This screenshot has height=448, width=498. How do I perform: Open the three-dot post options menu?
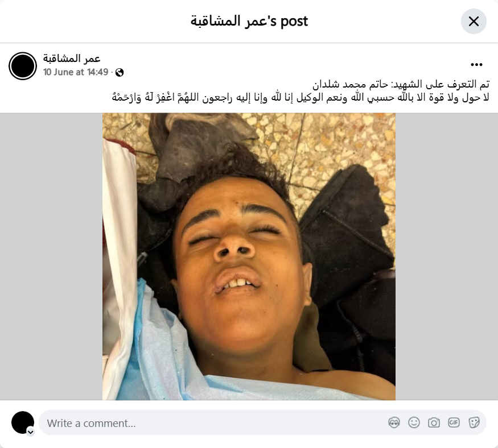tap(476, 65)
